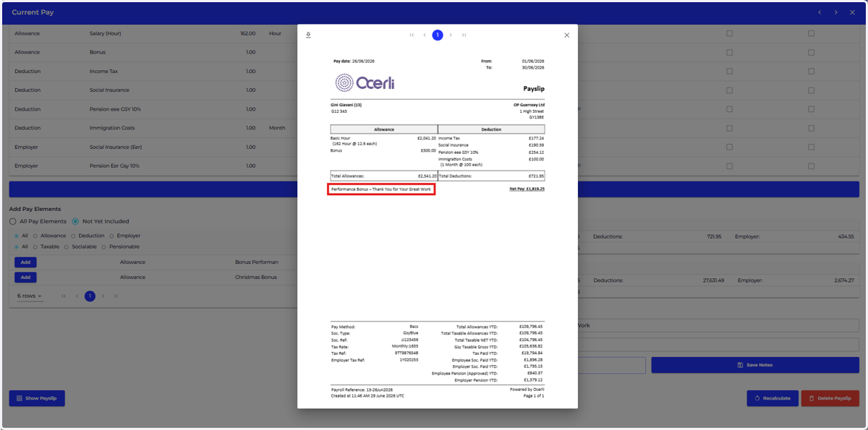Go to next page in payslip viewer

[451, 35]
